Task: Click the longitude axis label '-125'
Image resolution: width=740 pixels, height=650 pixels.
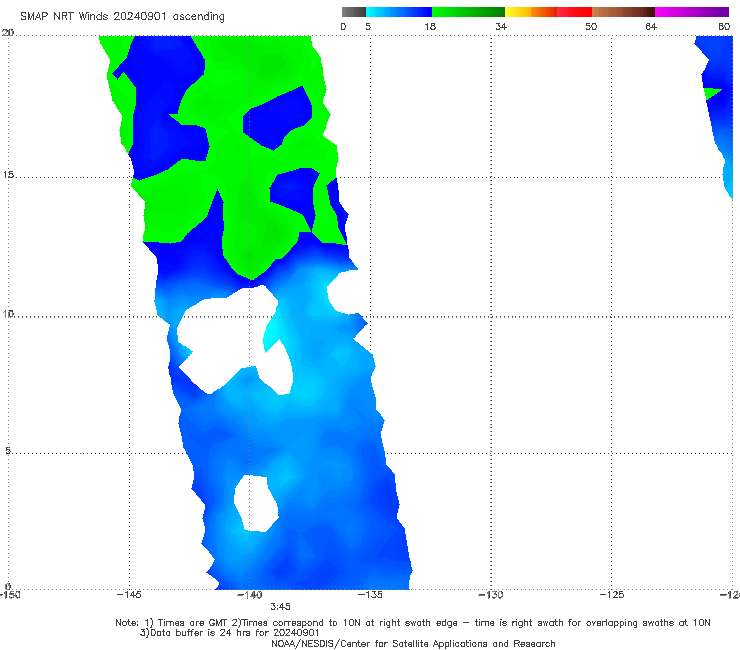Action: (612, 595)
